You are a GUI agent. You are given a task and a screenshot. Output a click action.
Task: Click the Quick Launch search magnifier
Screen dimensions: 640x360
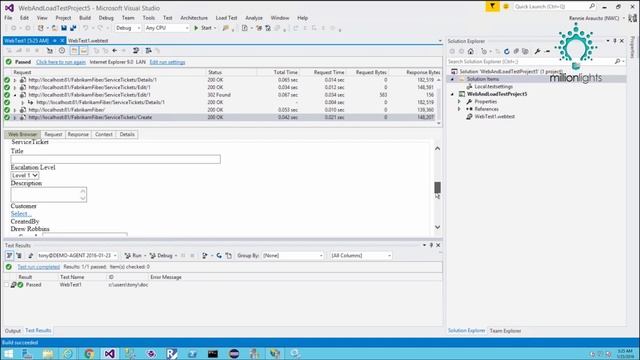592,6
